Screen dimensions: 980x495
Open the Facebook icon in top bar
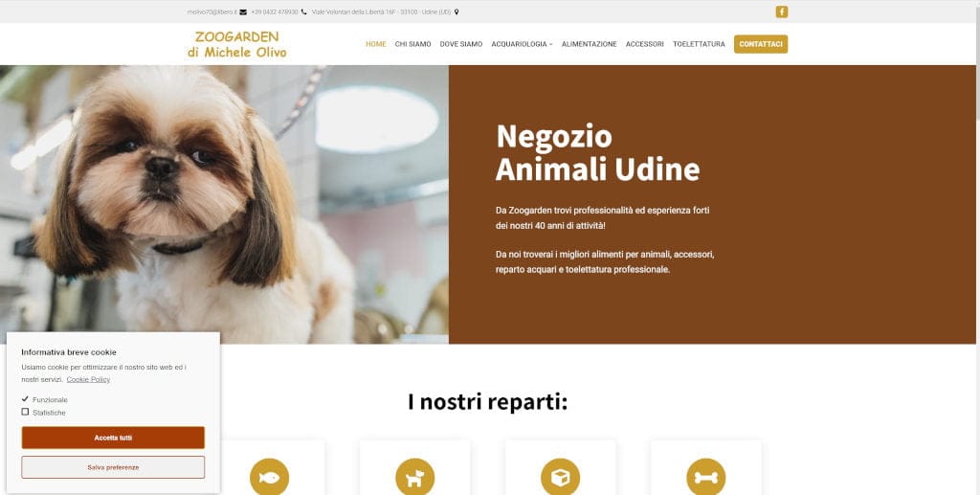pos(781,11)
